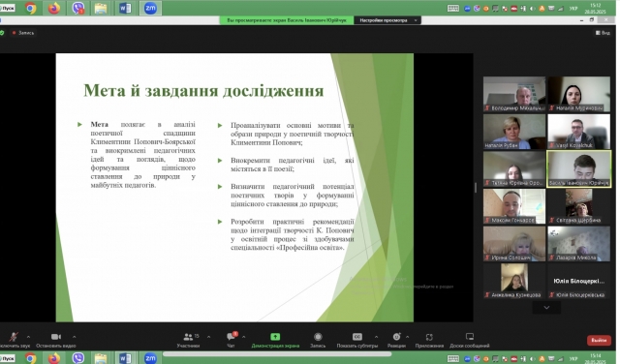
Task: Open the Chat icon
Action: [x=231, y=337]
